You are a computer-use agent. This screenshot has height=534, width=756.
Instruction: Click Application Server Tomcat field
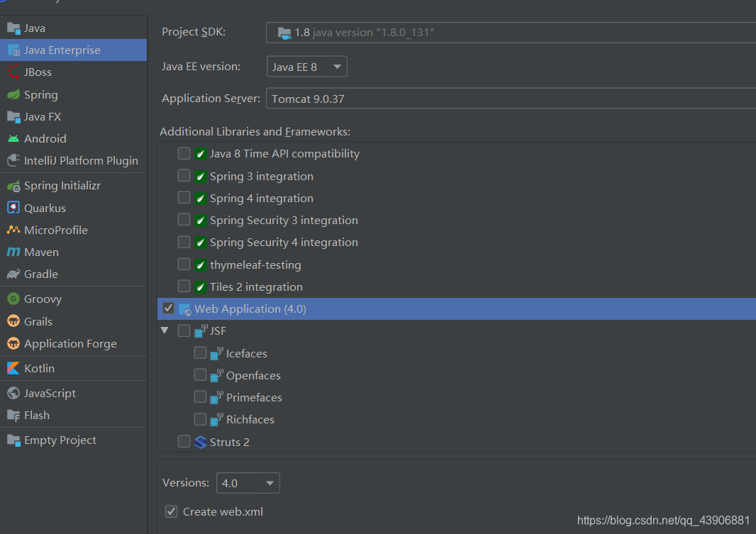pyautogui.click(x=511, y=99)
